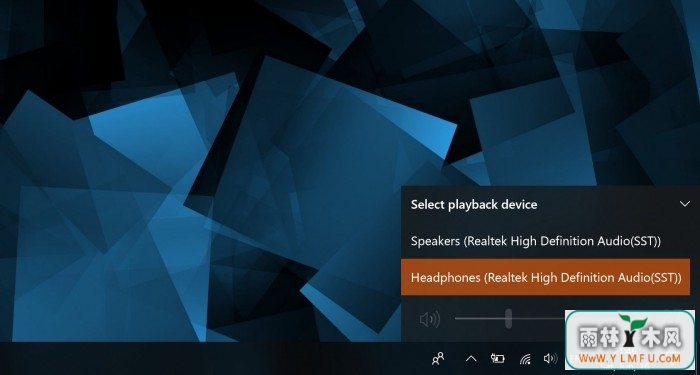This screenshot has height=375, width=700.
Task: Click the 'Select playback device' header text
Action: [474, 204]
